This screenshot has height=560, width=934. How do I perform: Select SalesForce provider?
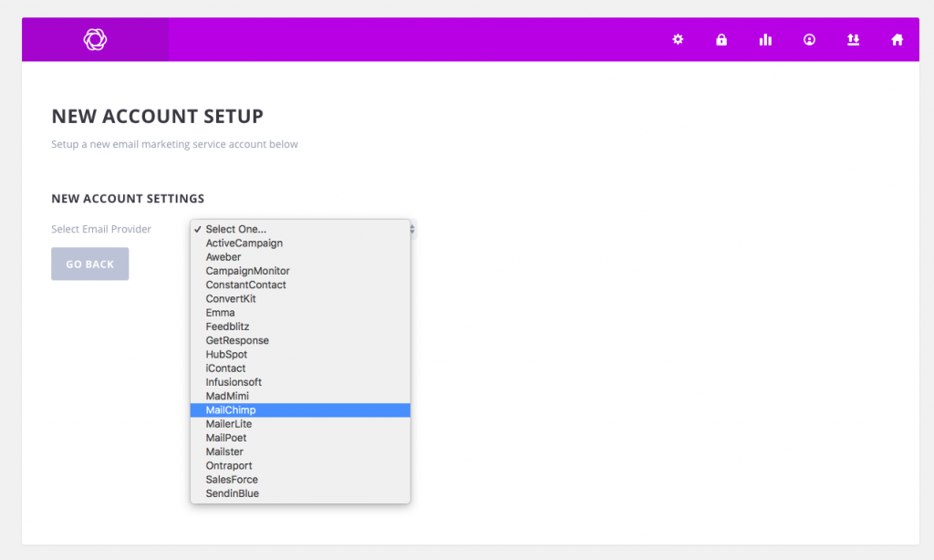300,480
